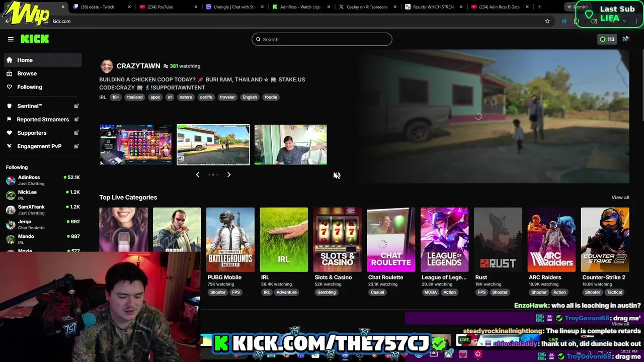Viewport: 644px width, 362px height.
Task: Open the hamburger sidebar menu
Action: tap(11, 39)
